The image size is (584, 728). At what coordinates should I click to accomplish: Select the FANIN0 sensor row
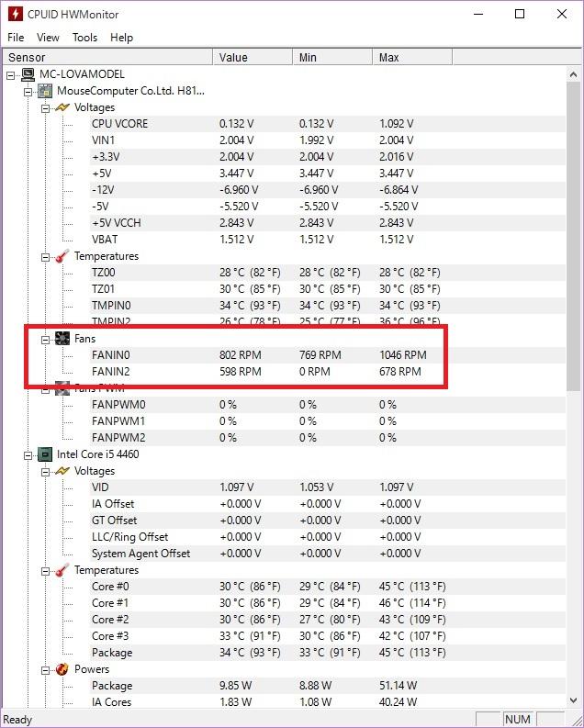111,355
